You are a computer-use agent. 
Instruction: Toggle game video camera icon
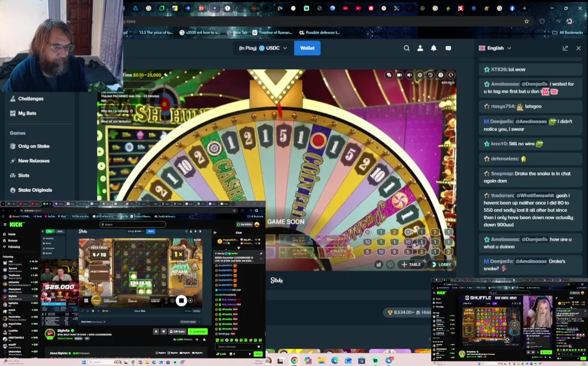(x=399, y=75)
